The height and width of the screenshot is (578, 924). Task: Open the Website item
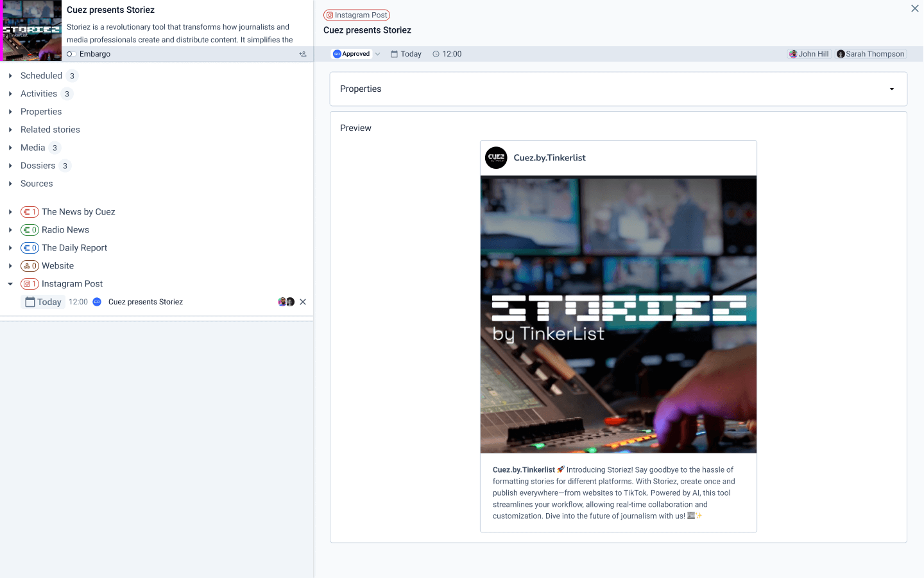click(58, 266)
